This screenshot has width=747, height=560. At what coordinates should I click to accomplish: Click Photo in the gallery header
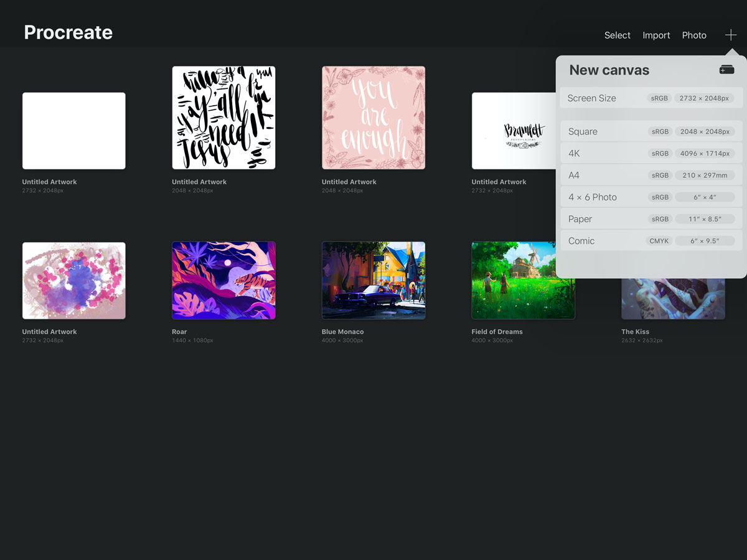[694, 35]
